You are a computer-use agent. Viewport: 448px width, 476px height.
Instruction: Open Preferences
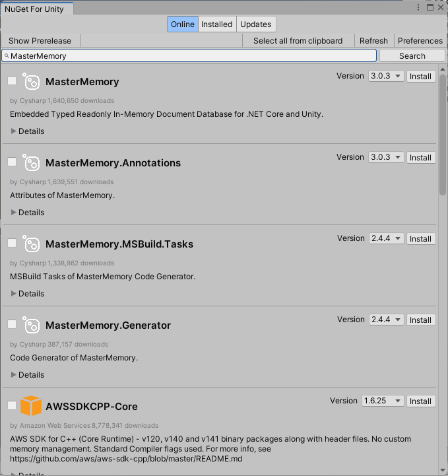(x=420, y=41)
